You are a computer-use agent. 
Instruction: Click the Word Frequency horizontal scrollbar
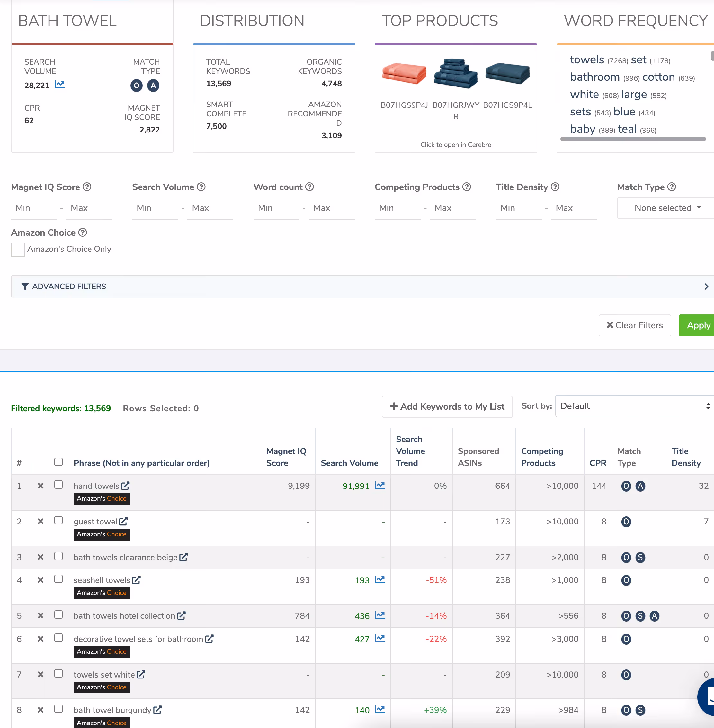(x=633, y=139)
